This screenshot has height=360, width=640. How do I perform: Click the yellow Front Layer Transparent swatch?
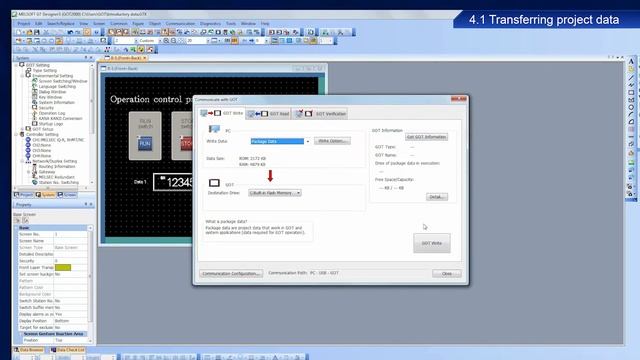(63, 267)
